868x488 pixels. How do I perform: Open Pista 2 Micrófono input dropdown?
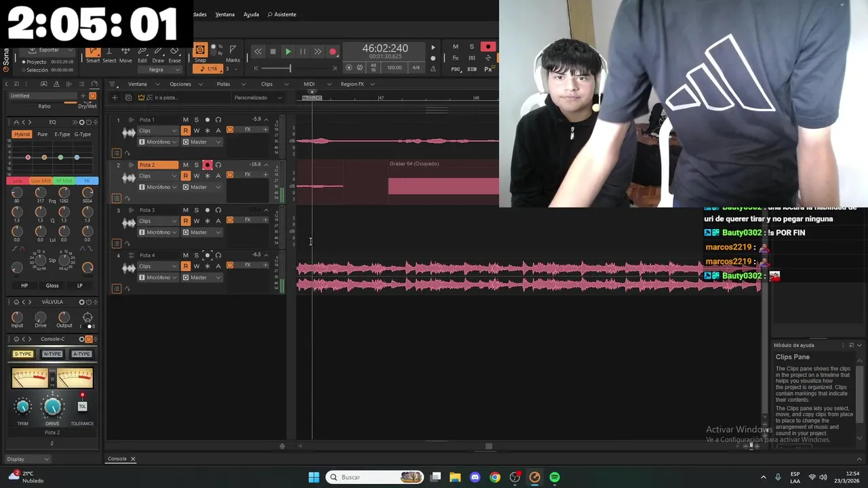(158, 187)
